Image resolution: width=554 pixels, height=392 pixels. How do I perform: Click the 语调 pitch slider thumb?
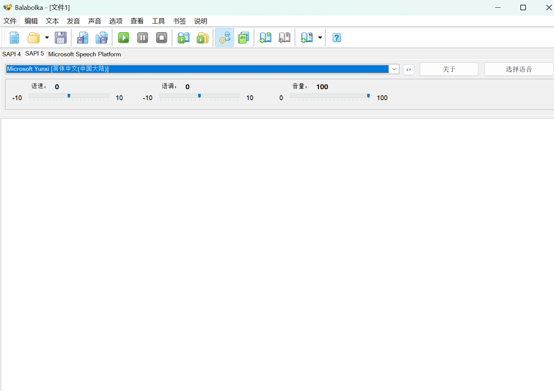tap(199, 96)
